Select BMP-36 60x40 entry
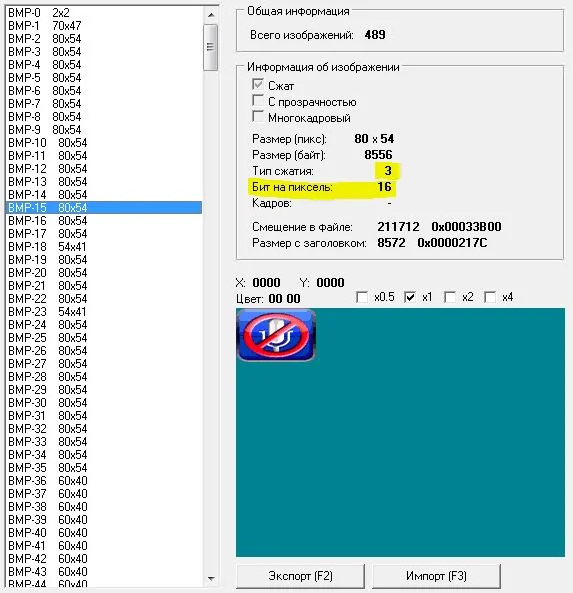Image resolution: width=573 pixels, height=593 pixels. (104, 481)
